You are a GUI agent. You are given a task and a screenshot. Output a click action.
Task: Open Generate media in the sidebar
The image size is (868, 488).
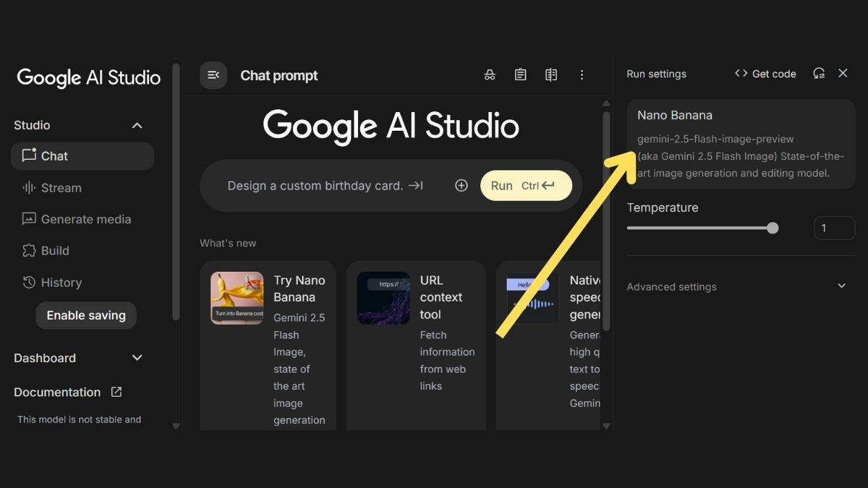85,219
